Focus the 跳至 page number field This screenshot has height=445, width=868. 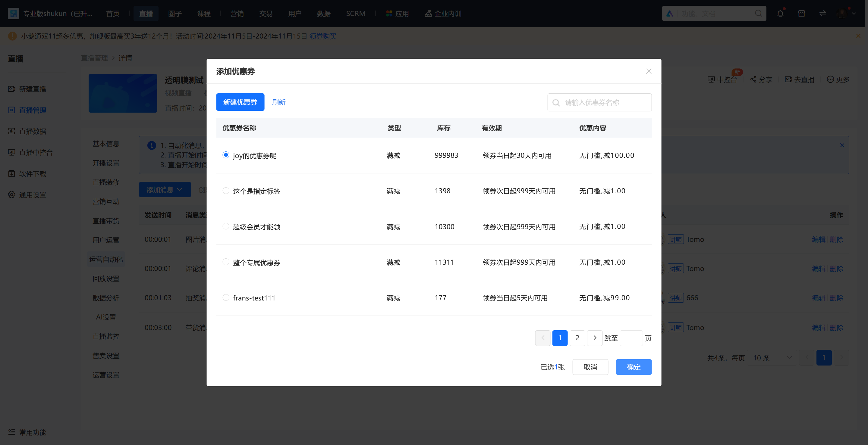click(631, 338)
